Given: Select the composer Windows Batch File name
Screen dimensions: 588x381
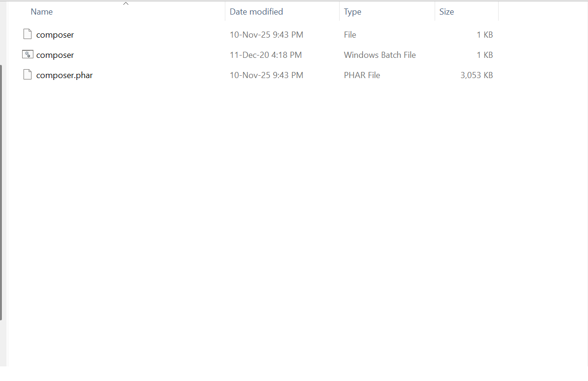Looking at the screenshot, I should pos(55,55).
